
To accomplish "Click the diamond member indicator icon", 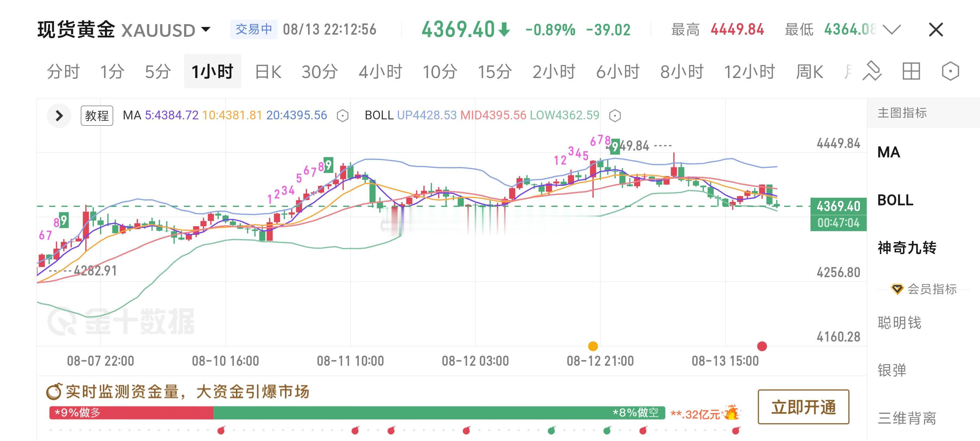I will [897, 289].
